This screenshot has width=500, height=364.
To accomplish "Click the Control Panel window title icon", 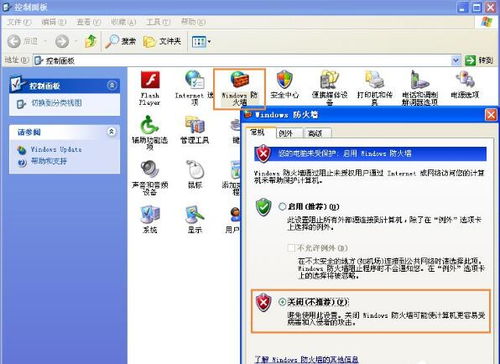I will [x=7, y=7].
